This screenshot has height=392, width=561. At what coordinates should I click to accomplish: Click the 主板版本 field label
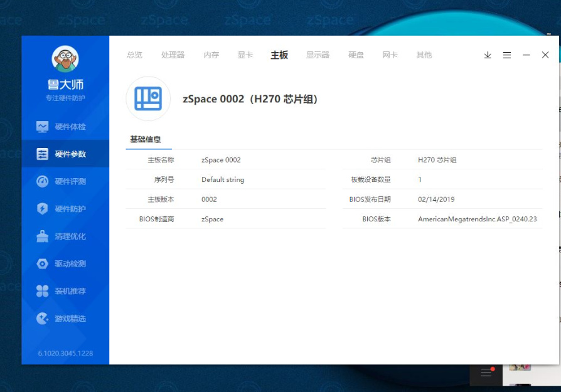click(161, 199)
